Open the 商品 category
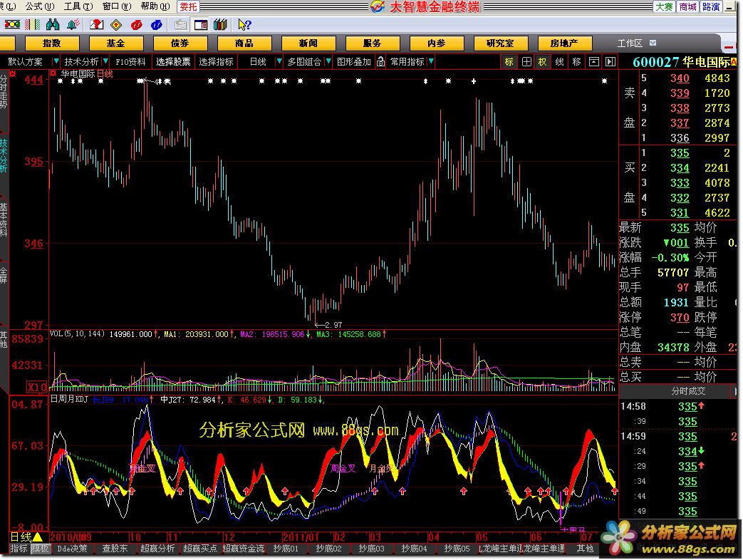Screen dimensions: 743x560 pyautogui.click(x=244, y=43)
